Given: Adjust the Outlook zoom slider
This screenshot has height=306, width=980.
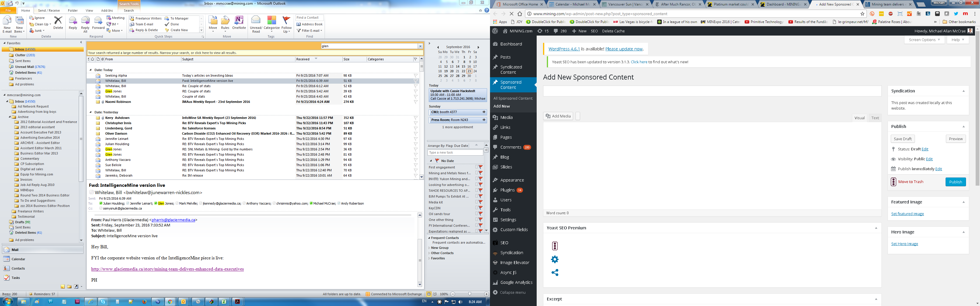Looking at the screenshot, I should pos(470,294).
